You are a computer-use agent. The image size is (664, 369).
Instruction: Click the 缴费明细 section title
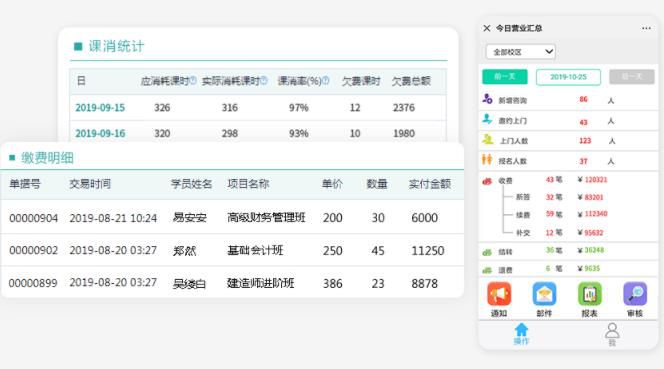(47, 158)
